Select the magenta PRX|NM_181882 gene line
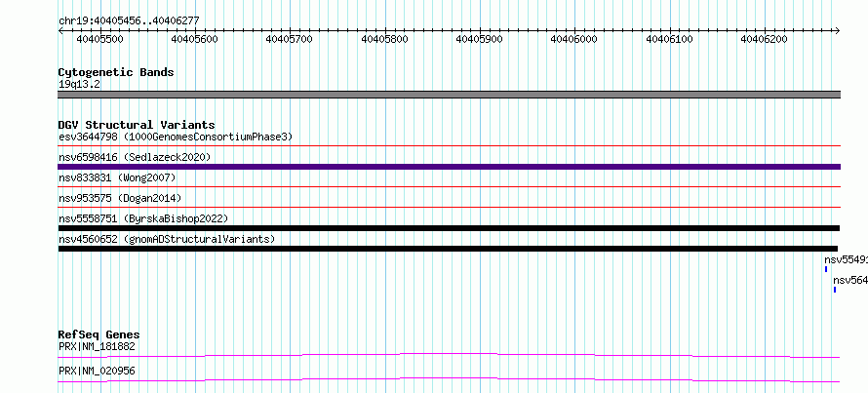The image size is (868, 393). click(x=449, y=355)
